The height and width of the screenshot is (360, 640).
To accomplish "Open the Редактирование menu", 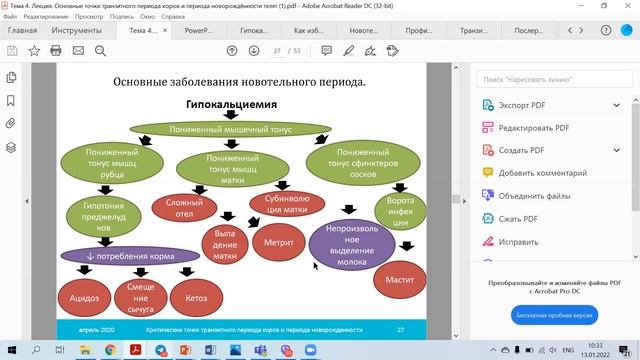I will coord(46,17).
